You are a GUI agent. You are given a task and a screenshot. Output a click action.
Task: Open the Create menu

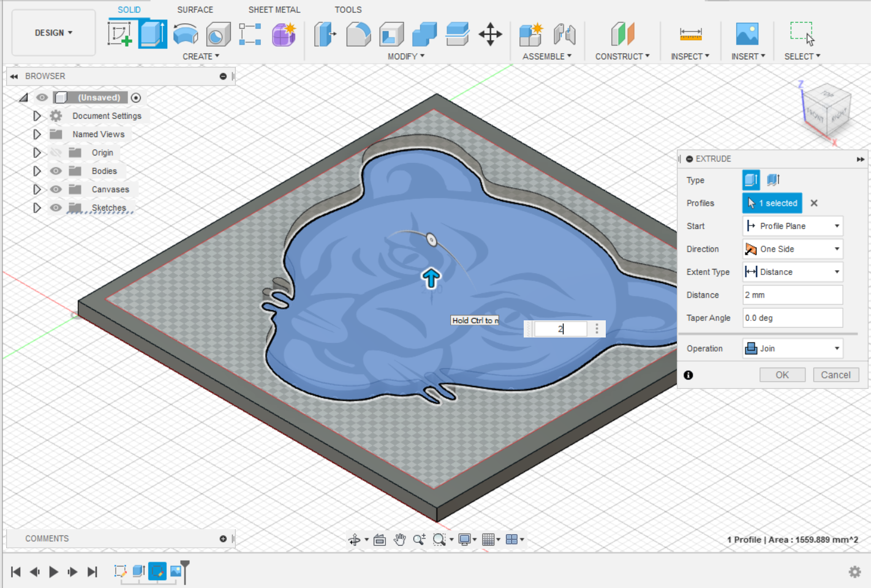(x=201, y=56)
